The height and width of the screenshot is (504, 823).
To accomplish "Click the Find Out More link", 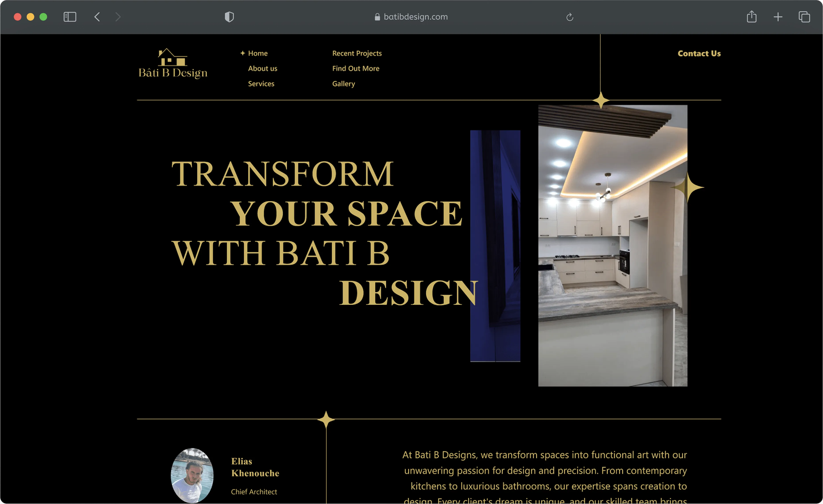I will point(356,68).
